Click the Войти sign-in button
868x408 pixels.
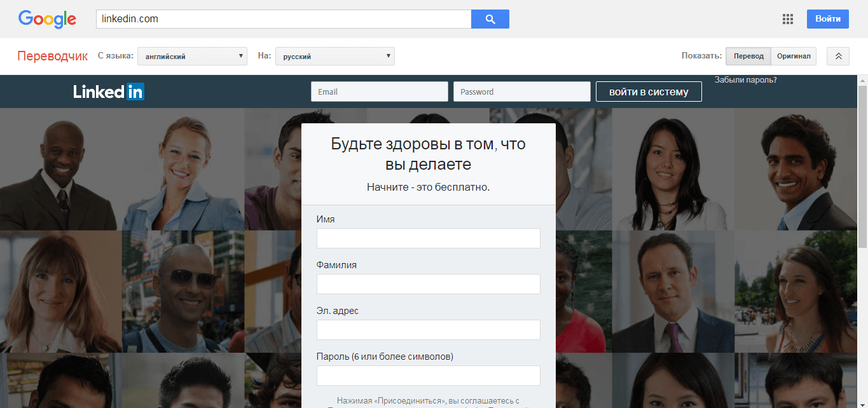click(828, 19)
